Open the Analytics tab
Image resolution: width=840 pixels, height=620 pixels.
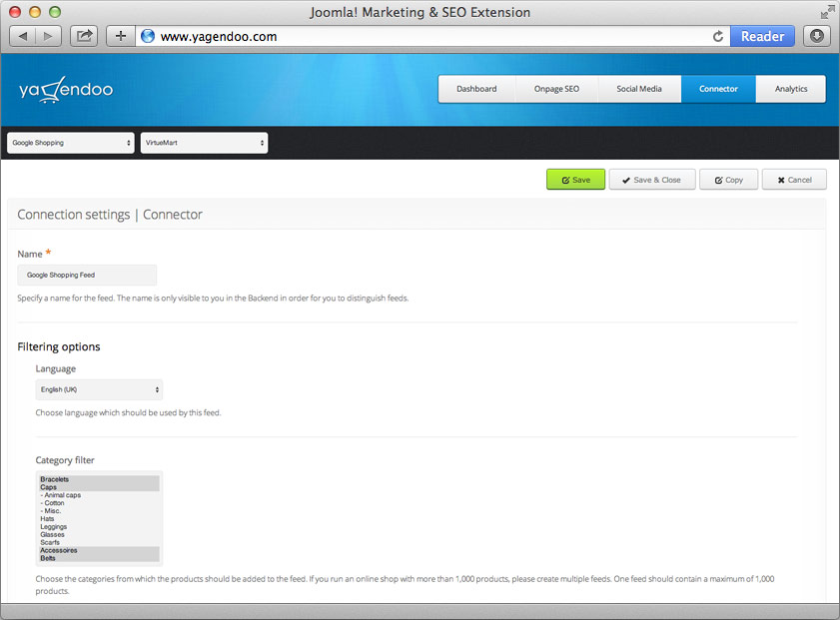791,89
